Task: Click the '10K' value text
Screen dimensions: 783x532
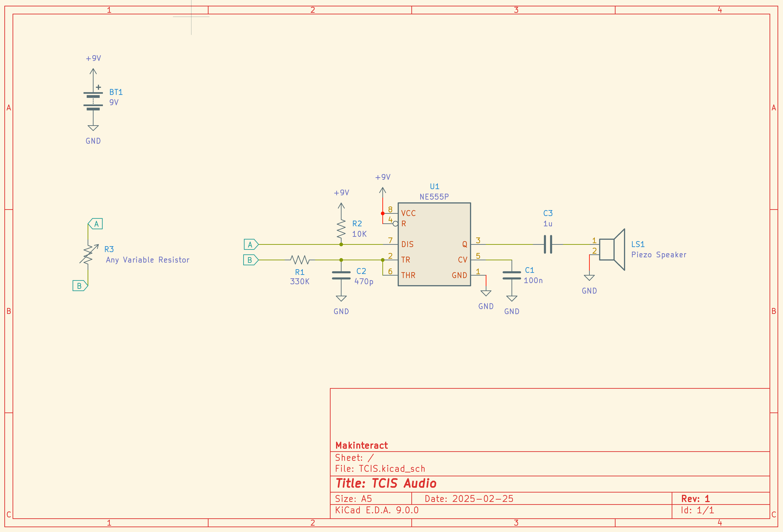Action: (359, 234)
